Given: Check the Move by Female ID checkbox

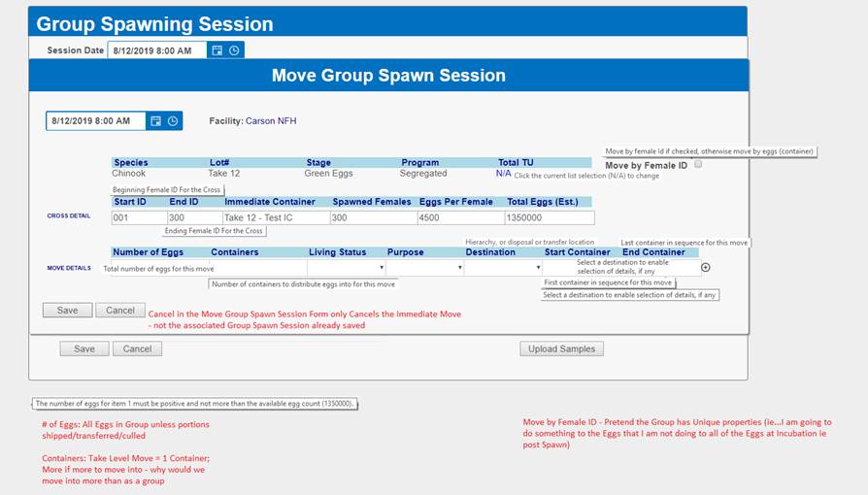Looking at the screenshot, I should (698, 165).
